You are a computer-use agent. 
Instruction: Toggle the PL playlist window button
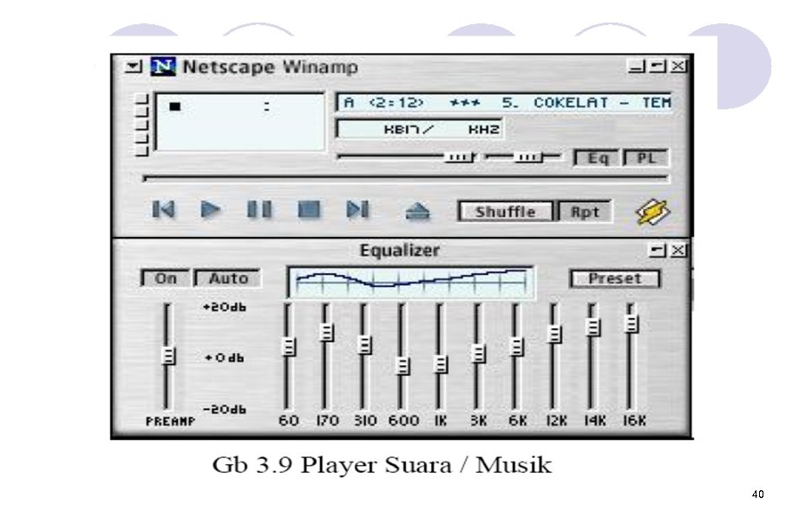point(646,158)
